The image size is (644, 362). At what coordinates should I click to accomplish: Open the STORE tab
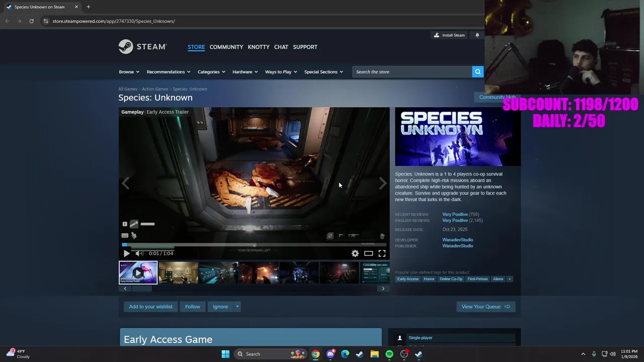pyautogui.click(x=196, y=47)
